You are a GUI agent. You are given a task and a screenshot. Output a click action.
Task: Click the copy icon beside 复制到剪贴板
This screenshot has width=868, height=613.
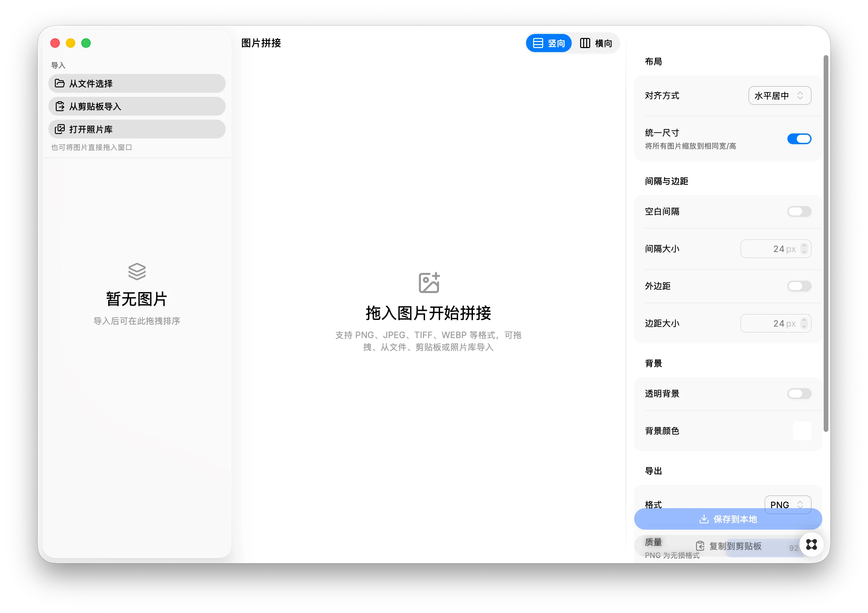pyautogui.click(x=700, y=546)
